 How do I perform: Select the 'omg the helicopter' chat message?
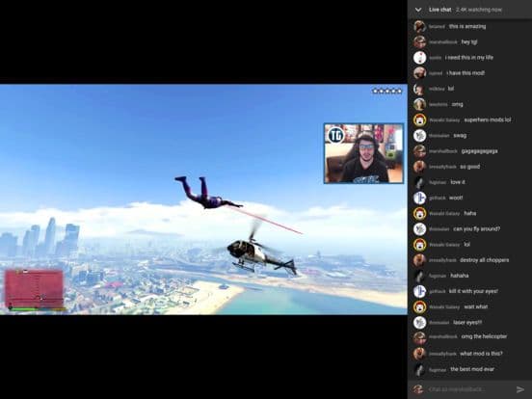[484, 337]
